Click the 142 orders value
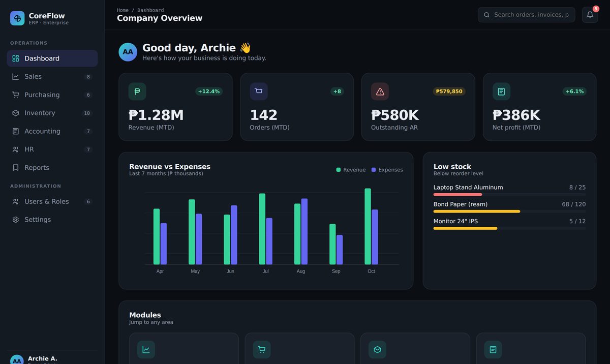This screenshot has width=610, height=364. click(x=264, y=115)
